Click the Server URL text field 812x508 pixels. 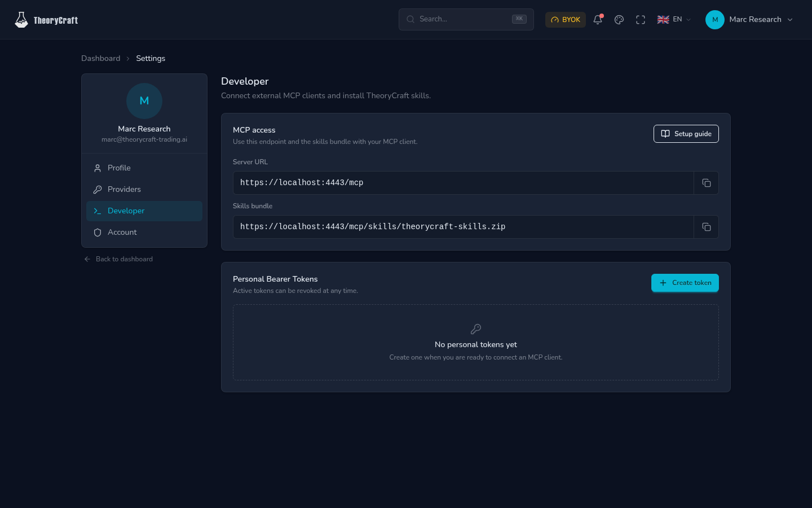[x=463, y=183]
